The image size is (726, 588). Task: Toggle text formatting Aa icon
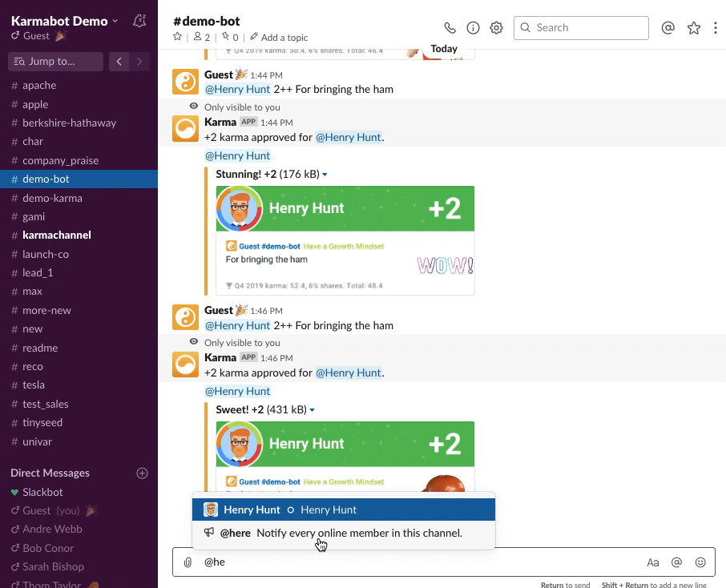click(653, 562)
